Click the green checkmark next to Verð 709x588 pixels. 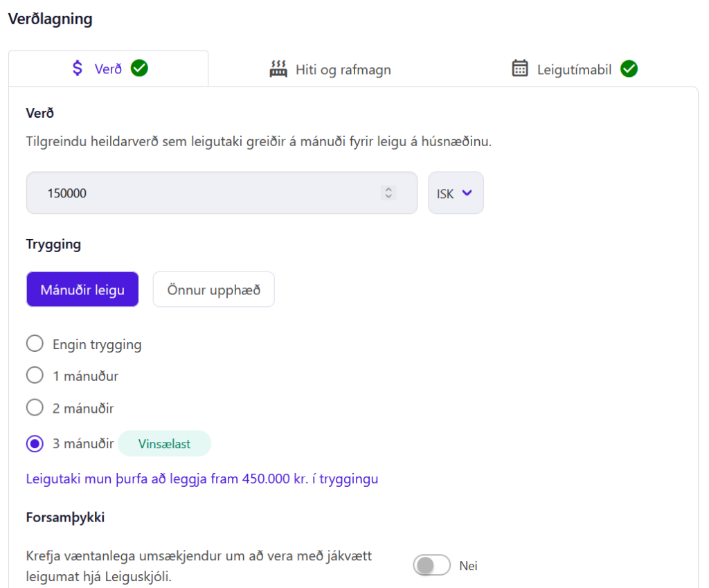[x=140, y=69]
